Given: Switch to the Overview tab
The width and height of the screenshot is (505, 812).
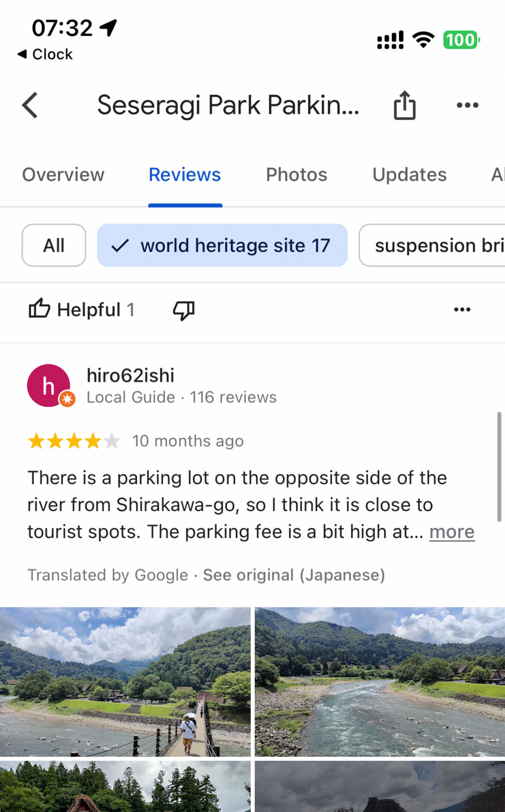Looking at the screenshot, I should 63,175.
